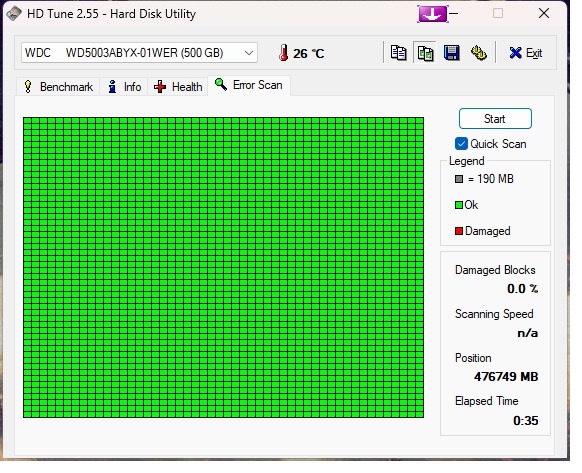Viewport: 582px width, 473px height.
Task: Toggle the Quick Scan checkbox
Action: click(x=461, y=144)
